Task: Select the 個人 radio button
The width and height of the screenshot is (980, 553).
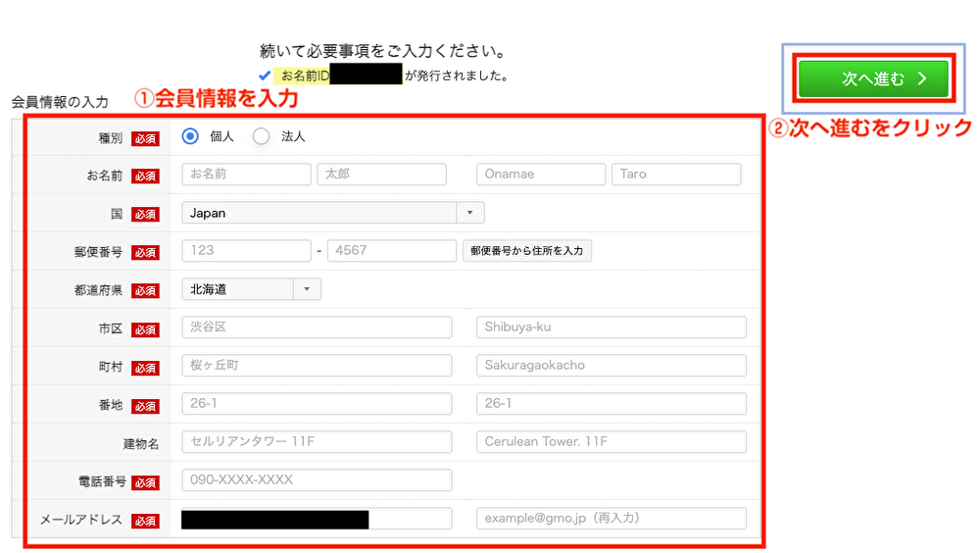Action: tap(191, 137)
